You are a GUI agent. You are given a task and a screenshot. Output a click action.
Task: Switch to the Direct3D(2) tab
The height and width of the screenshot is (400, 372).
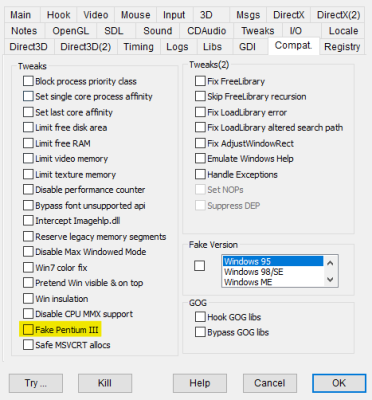click(x=86, y=47)
